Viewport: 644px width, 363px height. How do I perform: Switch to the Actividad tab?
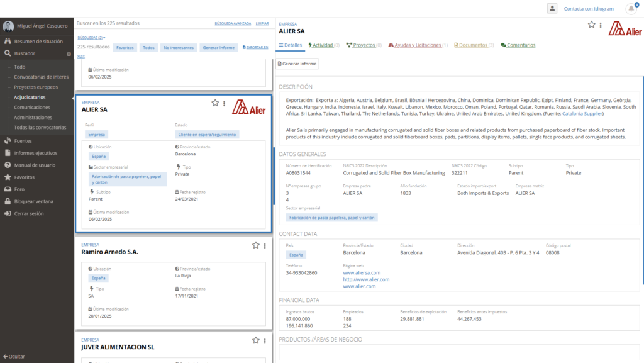tap(324, 45)
